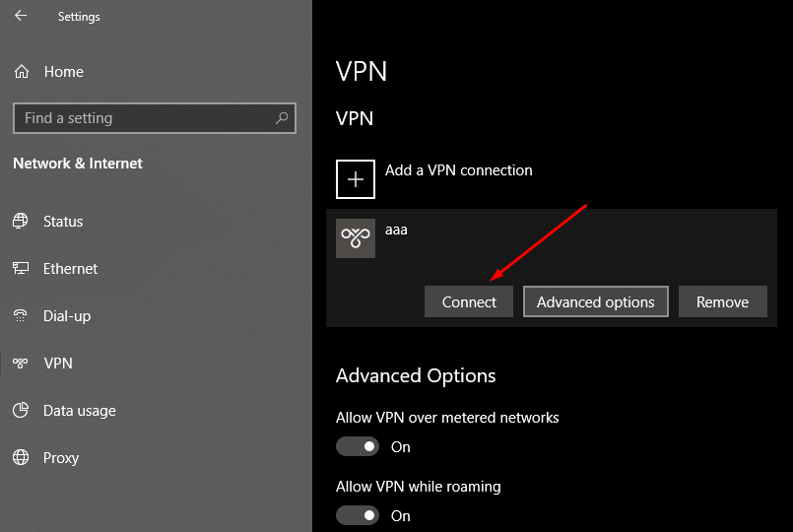
Task: Click the Proxy globe icon
Action: (21, 457)
